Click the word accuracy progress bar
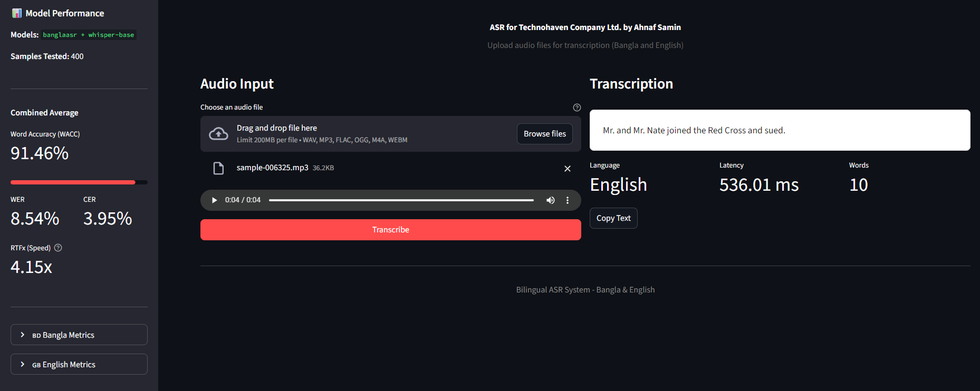Screen dimensions: 980x391 [x=79, y=182]
